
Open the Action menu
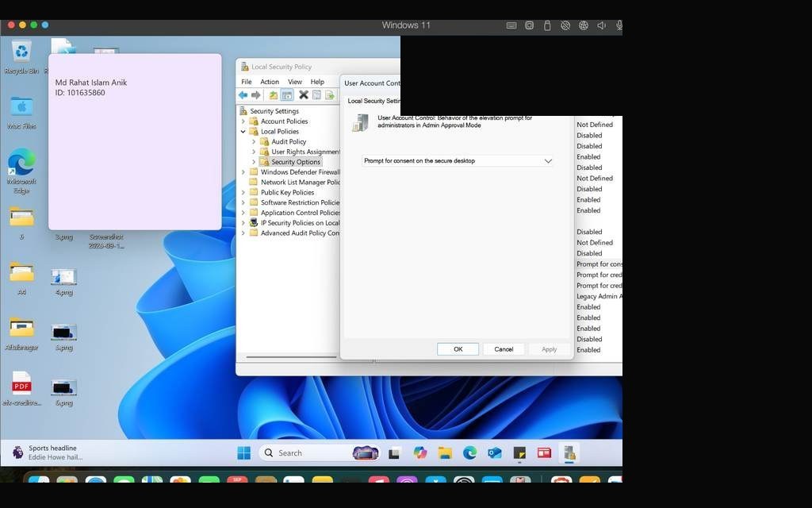tap(270, 82)
